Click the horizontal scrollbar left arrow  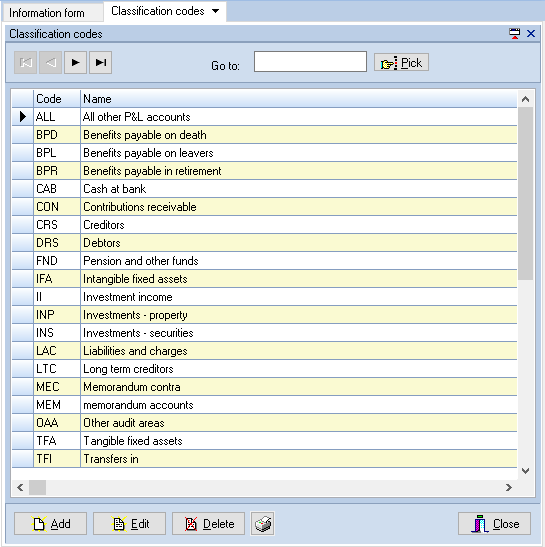[x=20, y=487]
